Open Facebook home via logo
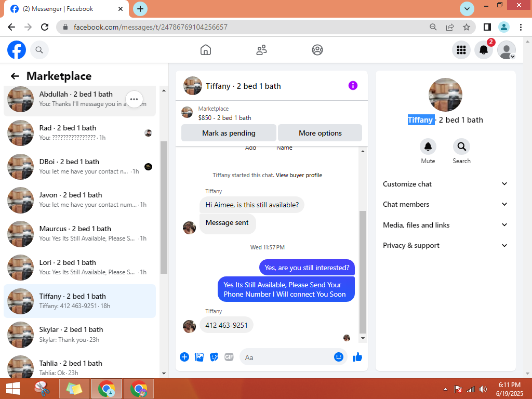Screen dimensions: 532x399 click(x=16, y=50)
